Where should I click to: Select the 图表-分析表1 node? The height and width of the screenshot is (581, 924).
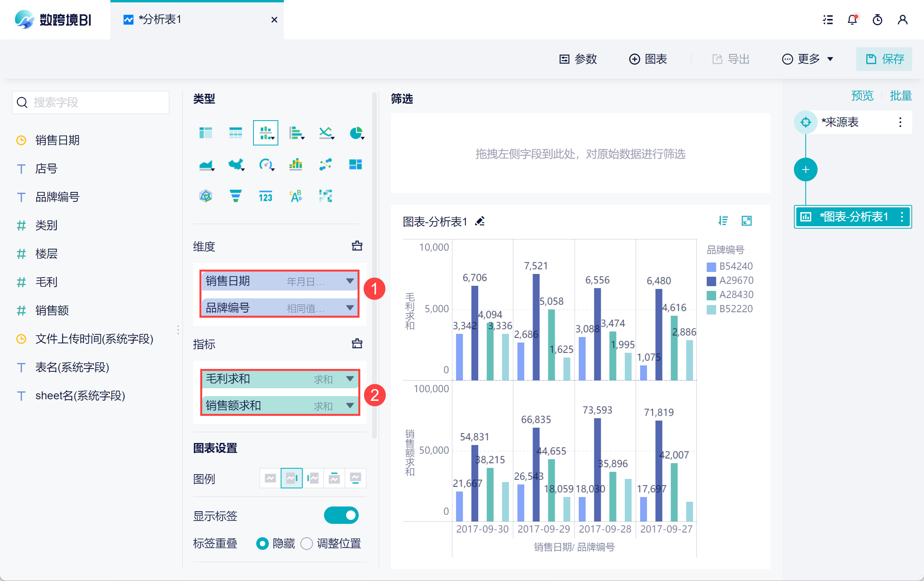point(853,217)
